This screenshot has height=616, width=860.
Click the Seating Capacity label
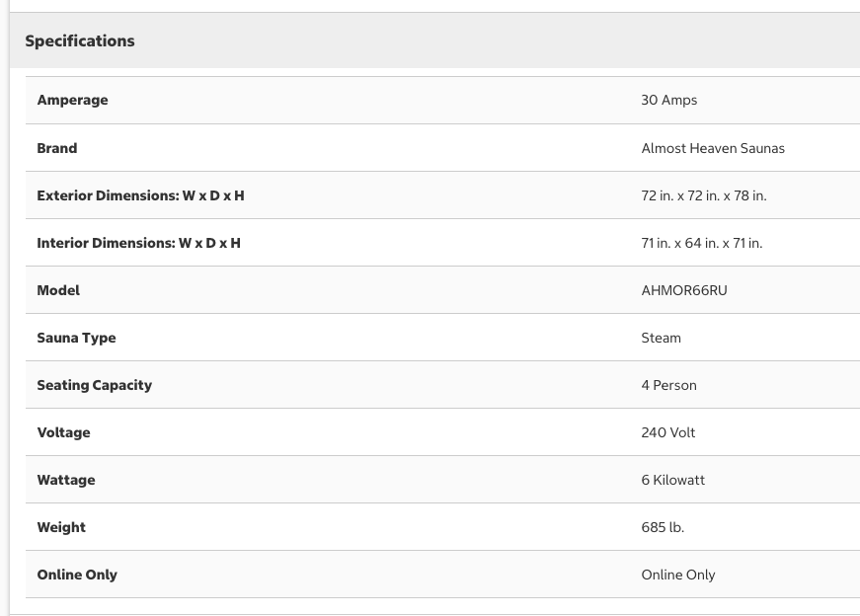pyautogui.click(x=94, y=385)
